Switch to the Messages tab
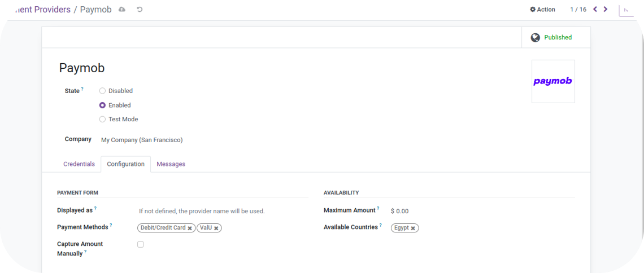This screenshot has height=273, width=644. click(171, 164)
